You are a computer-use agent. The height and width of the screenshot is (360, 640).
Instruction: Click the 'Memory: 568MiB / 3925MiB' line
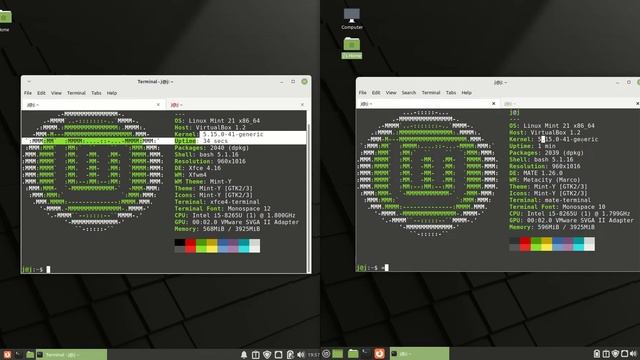[x=217, y=229]
